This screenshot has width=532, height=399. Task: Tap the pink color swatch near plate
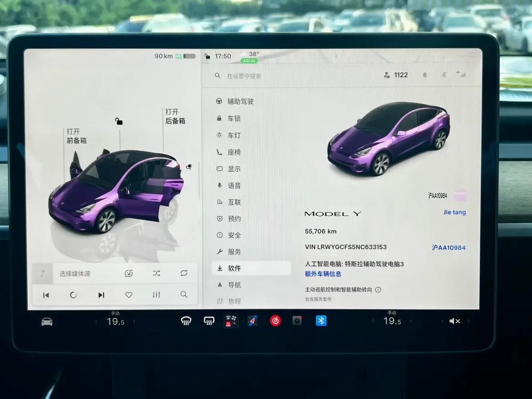point(460,195)
